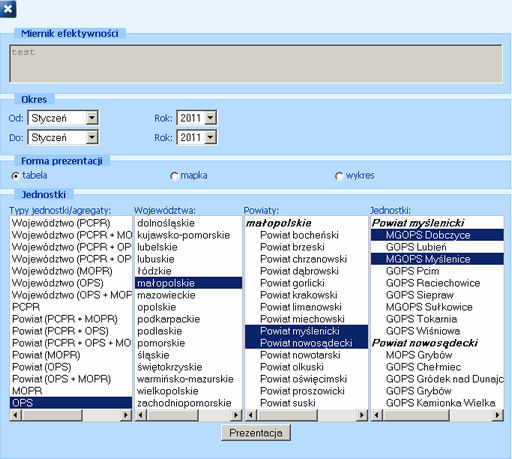The height and width of the screenshot is (459, 512).
Task: Select MGOPS Dobczyce unit
Action: (x=437, y=235)
